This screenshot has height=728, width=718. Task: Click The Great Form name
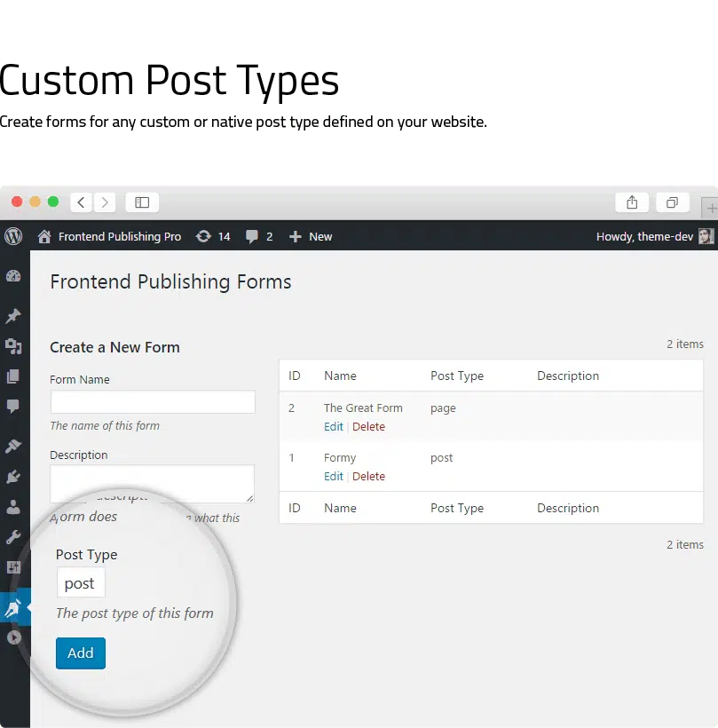tap(363, 408)
